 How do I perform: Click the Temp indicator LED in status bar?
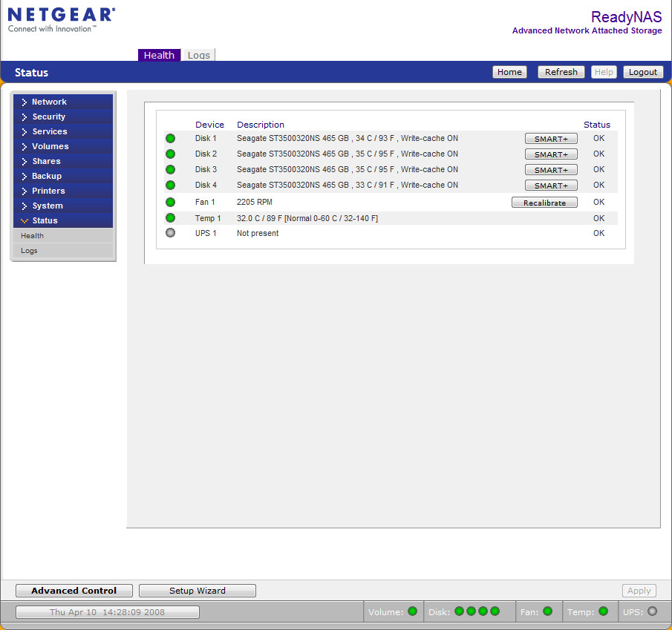coord(604,611)
